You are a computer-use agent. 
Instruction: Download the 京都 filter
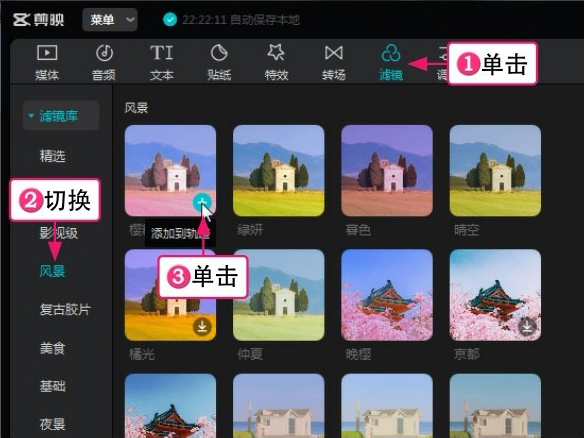[x=527, y=327]
